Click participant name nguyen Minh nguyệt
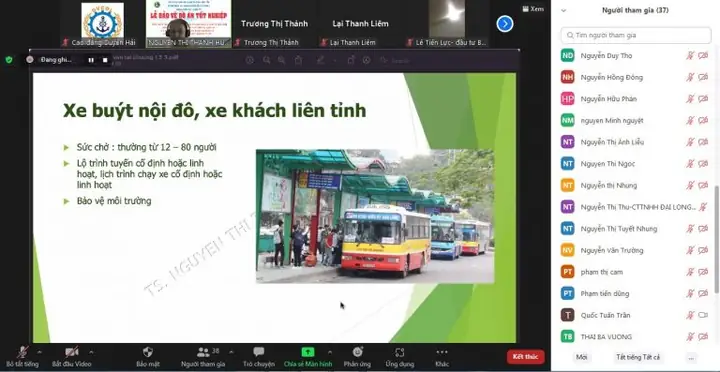 pos(612,120)
